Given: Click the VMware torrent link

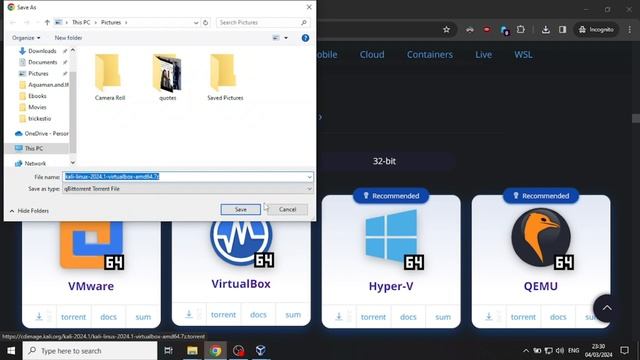Looking at the screenshot, I should click(x=73, y=317).
